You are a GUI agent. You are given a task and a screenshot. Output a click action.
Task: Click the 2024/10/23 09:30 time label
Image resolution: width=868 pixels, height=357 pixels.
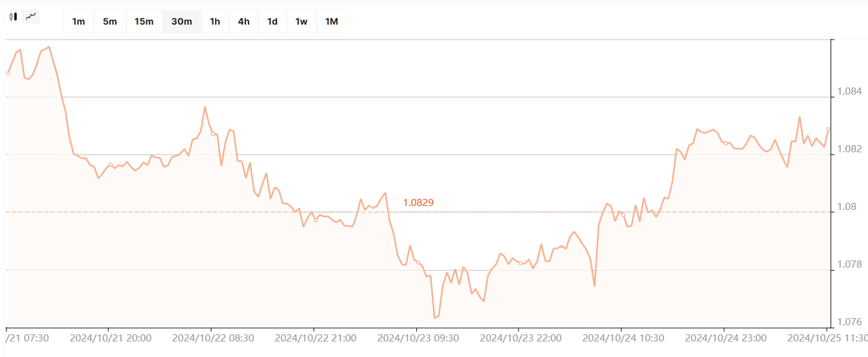(418, 338)
